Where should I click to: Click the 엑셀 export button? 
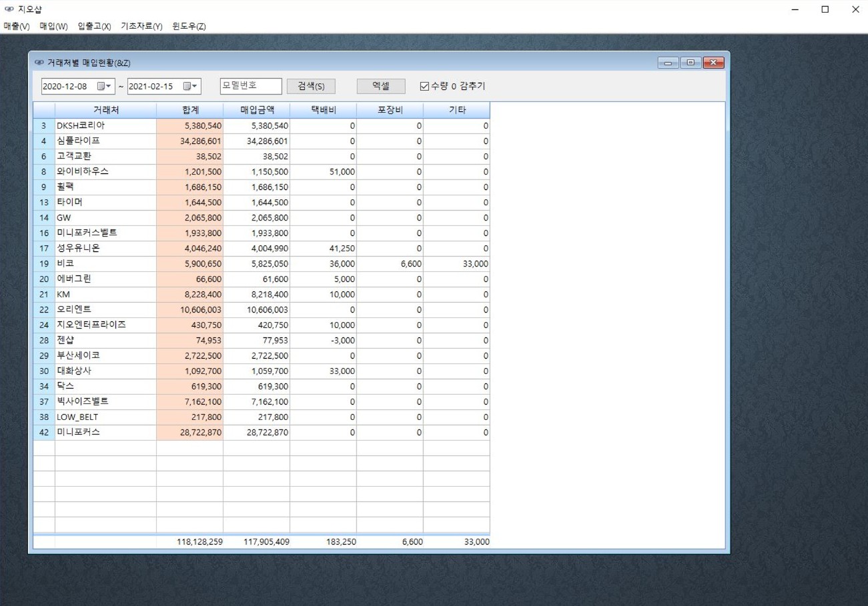380,87
